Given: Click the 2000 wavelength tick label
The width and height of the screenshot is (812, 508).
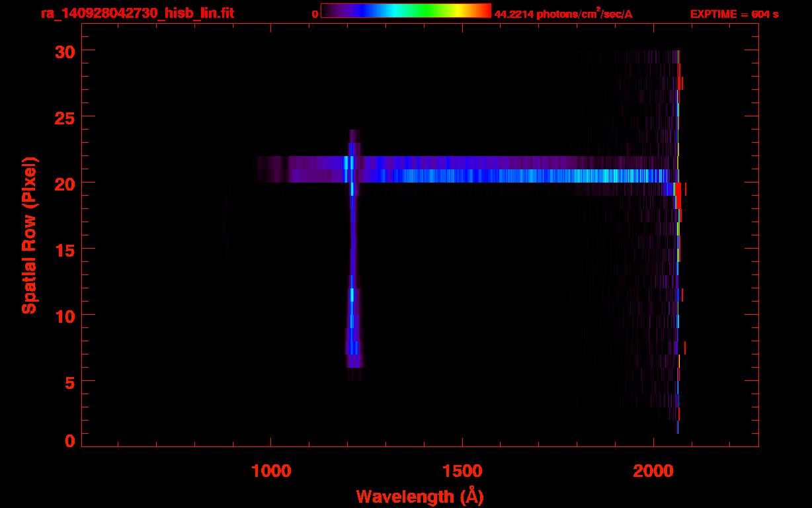Looking at the screenshot, I should 653,470.
